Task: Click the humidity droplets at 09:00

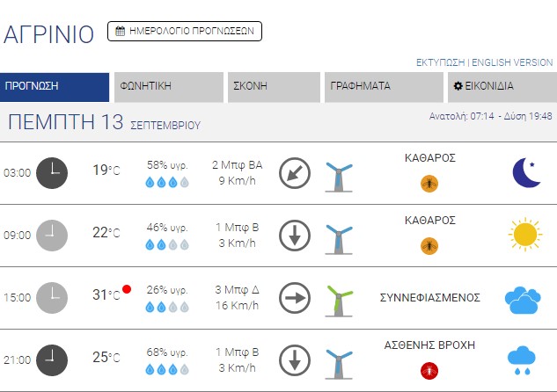Action: [x=167, y=244]
